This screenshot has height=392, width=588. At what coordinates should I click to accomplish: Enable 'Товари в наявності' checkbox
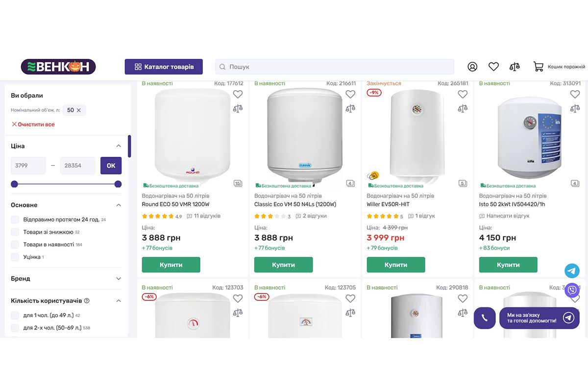click(15, 245)
